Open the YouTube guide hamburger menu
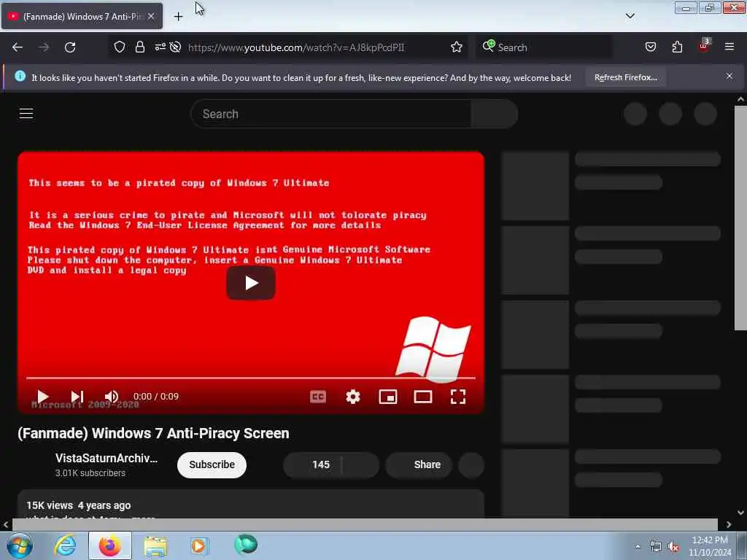 click(x=26, y=113)
